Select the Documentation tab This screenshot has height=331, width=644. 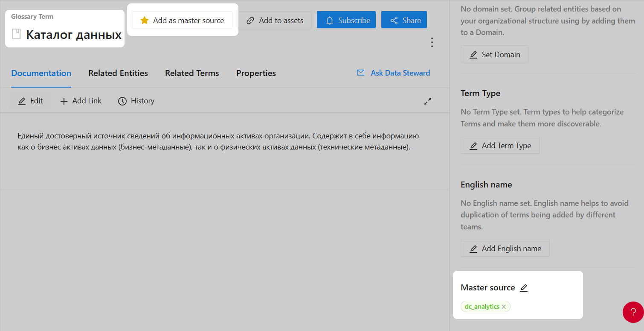click(41, 73)
